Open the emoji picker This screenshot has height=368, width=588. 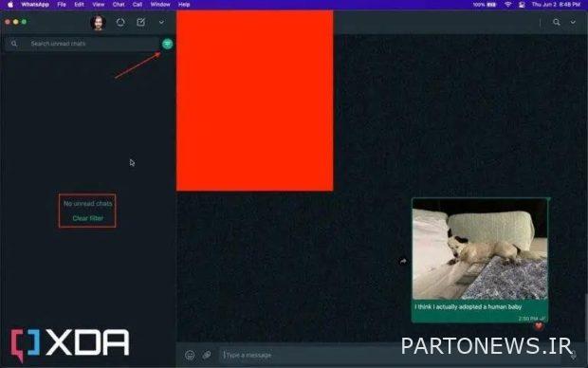point(190,355)
